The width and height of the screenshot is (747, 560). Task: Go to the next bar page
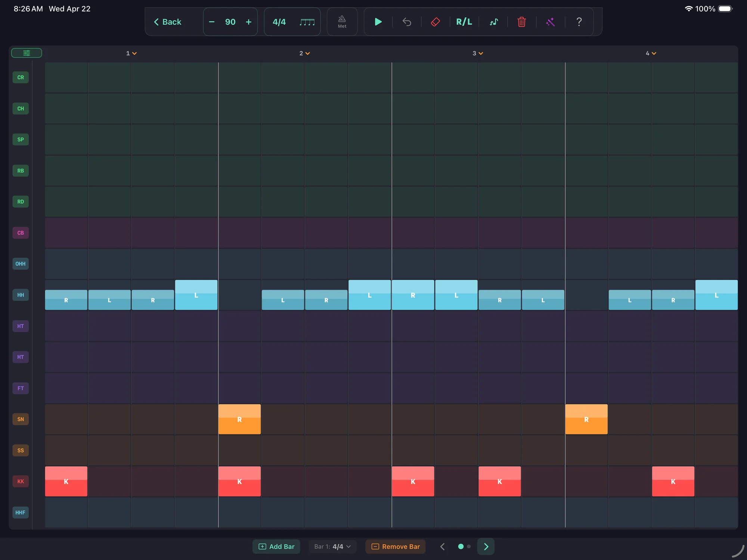tap(486, 547)
